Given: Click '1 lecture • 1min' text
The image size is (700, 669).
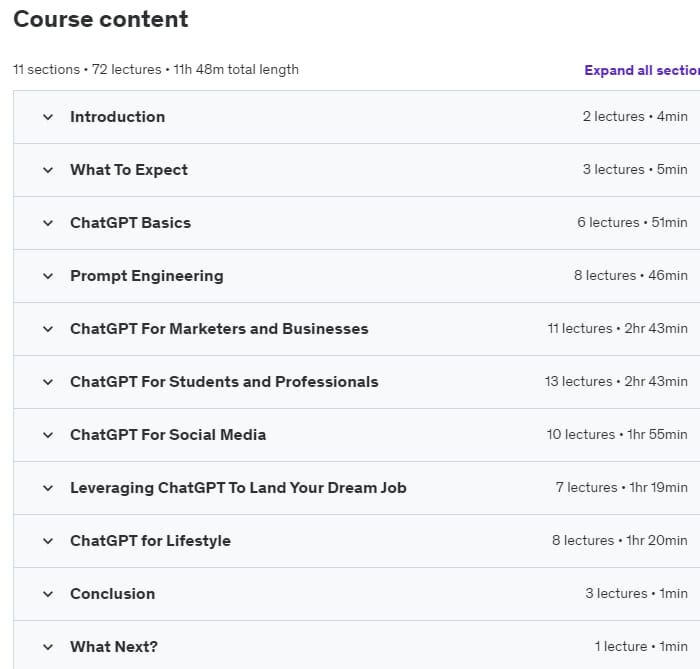Looking at the screenshot, I should click(641, 646).
